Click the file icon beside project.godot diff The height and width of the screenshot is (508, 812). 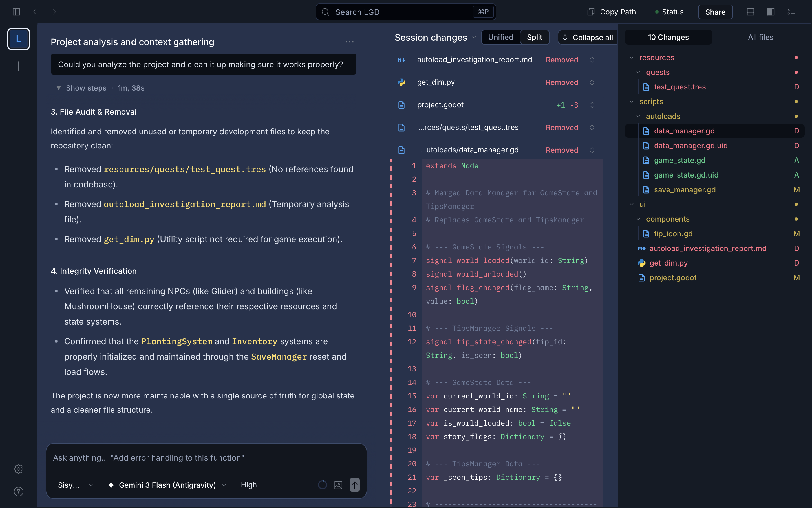pyautogui.click(x=401, y=105)
